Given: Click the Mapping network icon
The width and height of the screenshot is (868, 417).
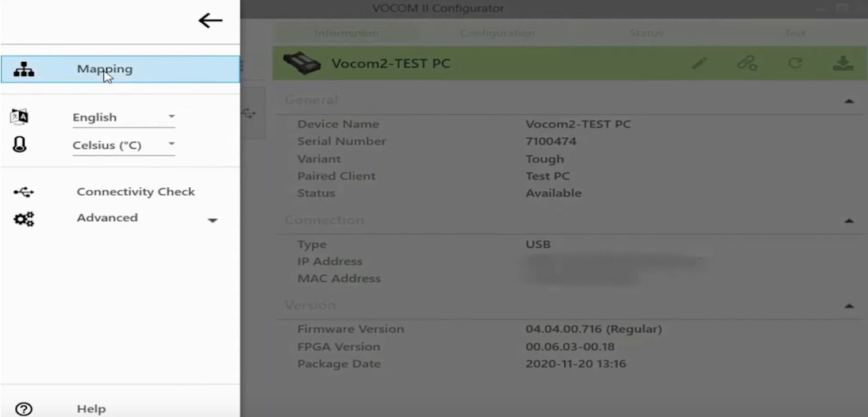Looking at the screenshot, I should 24,69.
